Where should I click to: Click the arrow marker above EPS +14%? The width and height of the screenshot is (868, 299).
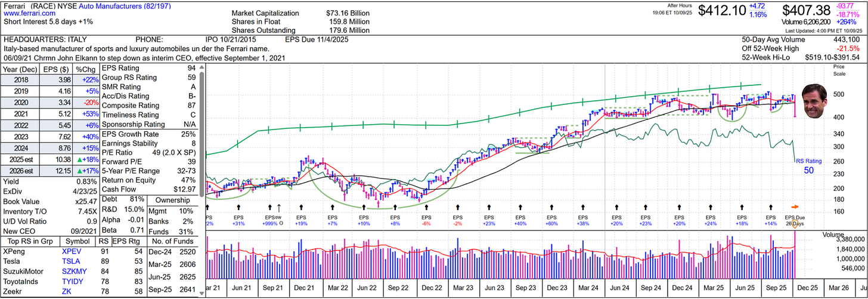tap(771, 206)
